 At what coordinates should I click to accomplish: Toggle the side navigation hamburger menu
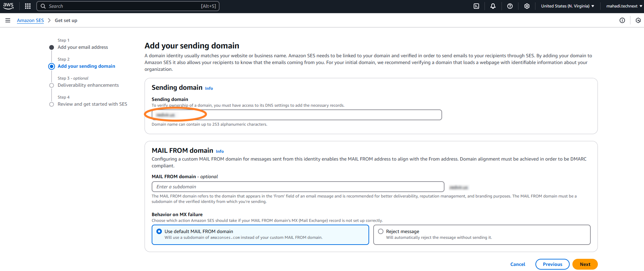(x=8, y=20)
